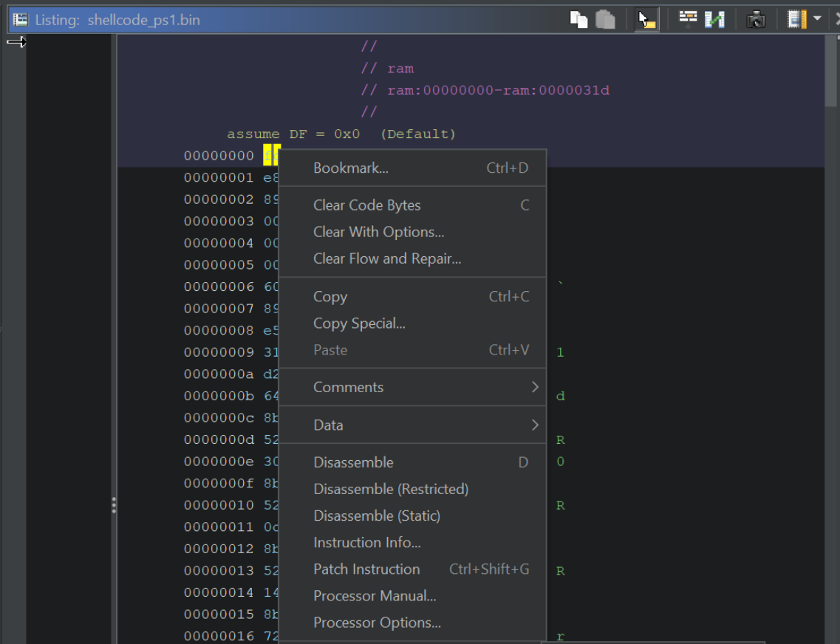Image resolution: width=840 pixels, height=644 pixels.
Task: Choose Patch Instruction
Action: coord(366,569)
